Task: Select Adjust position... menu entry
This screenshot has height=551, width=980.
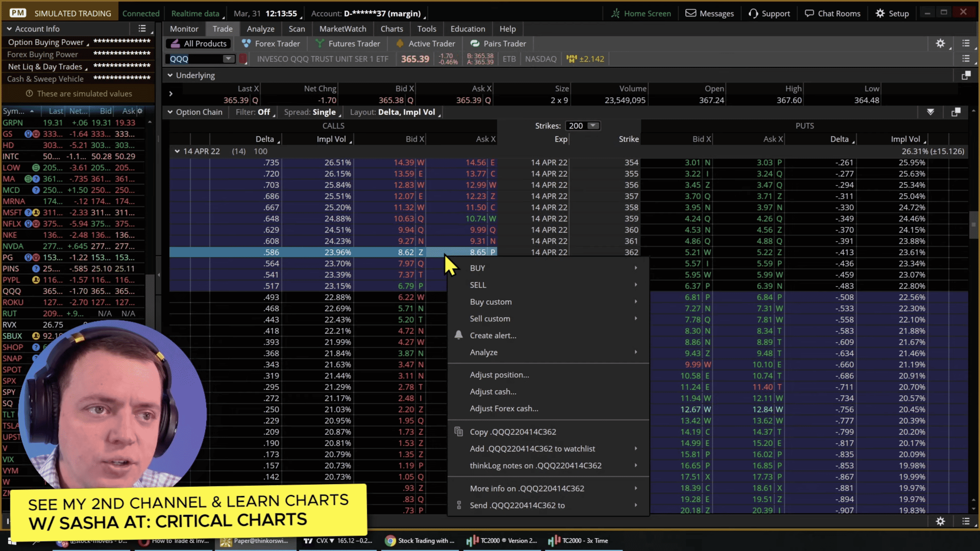Action: click(x=548, y=374)
